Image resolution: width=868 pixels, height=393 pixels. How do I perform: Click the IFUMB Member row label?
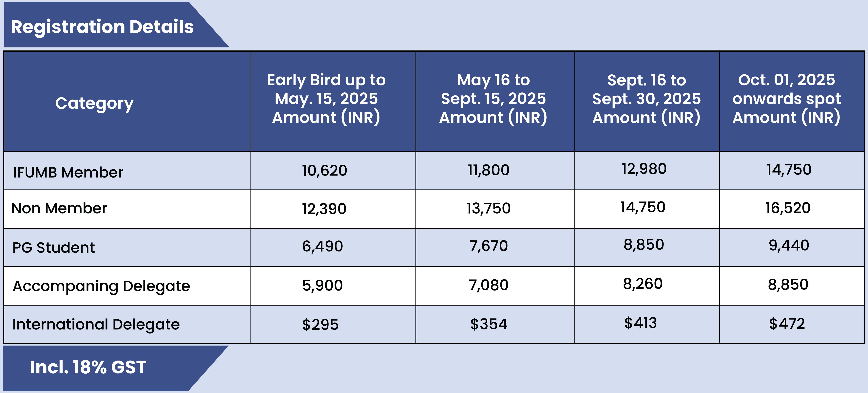tap(68, 172)
